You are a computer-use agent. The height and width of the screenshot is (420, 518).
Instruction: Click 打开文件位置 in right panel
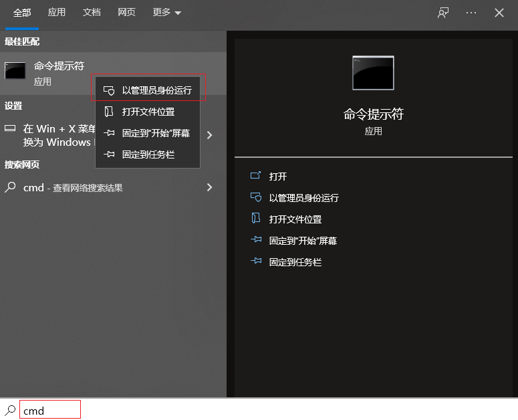coord(295,219)
